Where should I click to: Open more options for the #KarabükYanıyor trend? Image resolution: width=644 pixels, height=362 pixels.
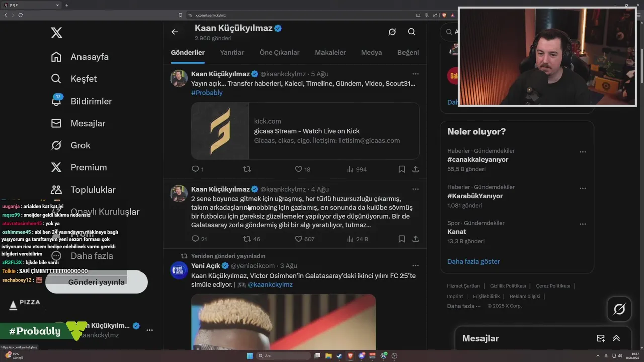pyautogui.click(x=582, y=188)
